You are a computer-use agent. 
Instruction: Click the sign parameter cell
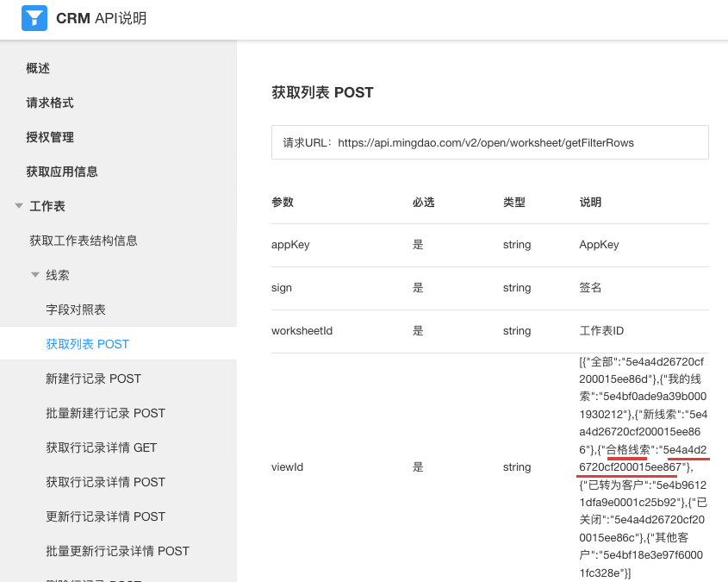pos(282,288)
